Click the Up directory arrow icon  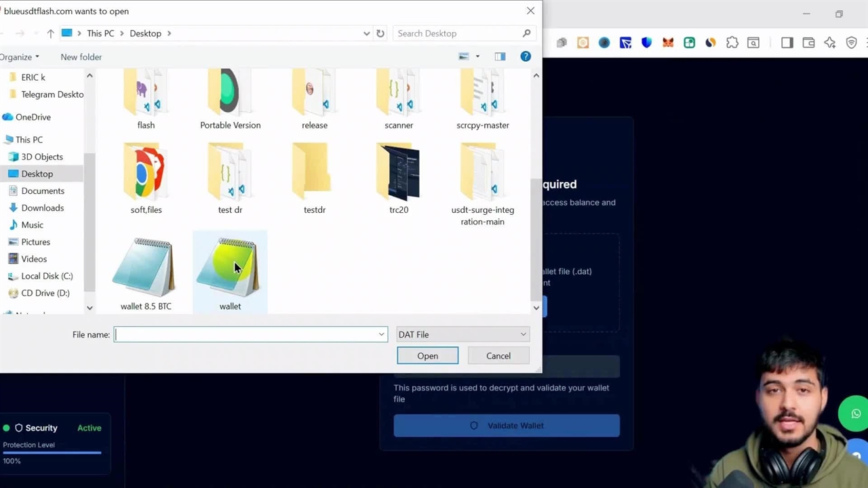click(50, 33)
